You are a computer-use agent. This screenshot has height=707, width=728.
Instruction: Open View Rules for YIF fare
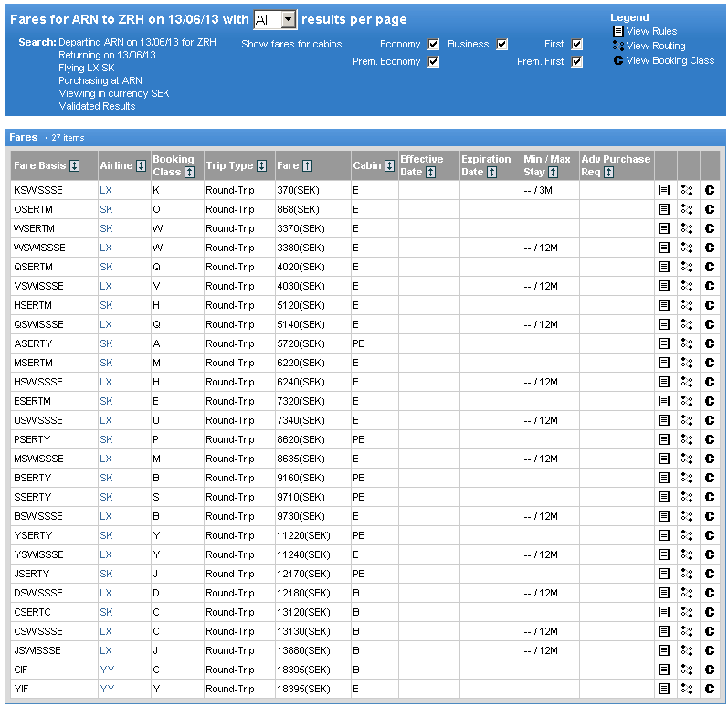point(664,689)
